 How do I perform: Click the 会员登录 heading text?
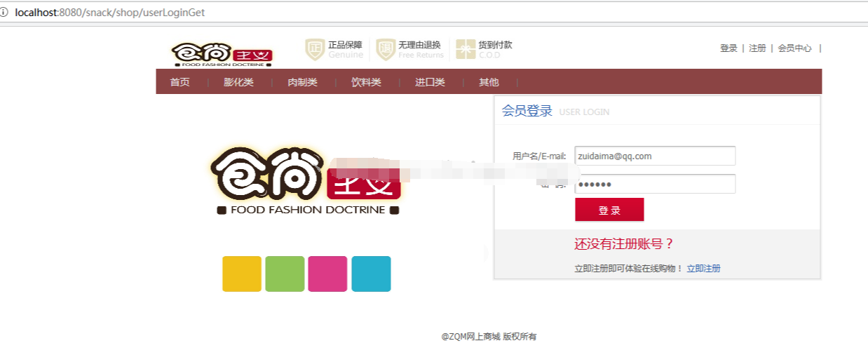(x=527, y=111)
